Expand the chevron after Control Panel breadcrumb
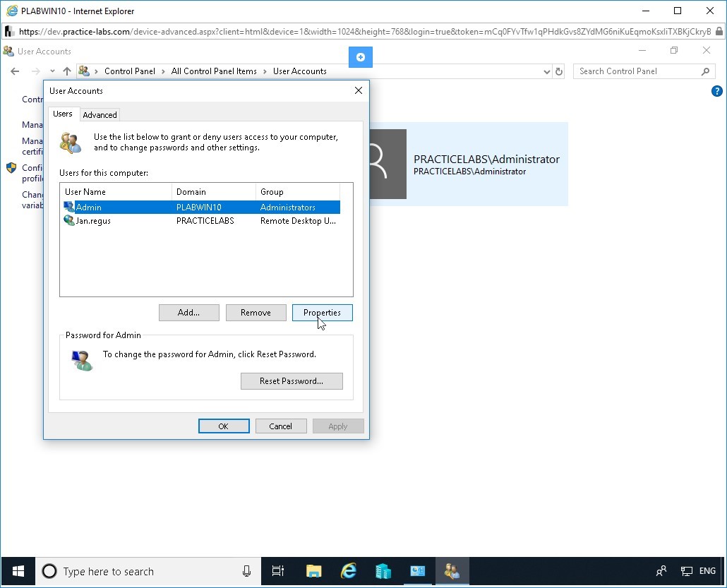The width and height of the screenshot is (727, 588). click(163, 71)
